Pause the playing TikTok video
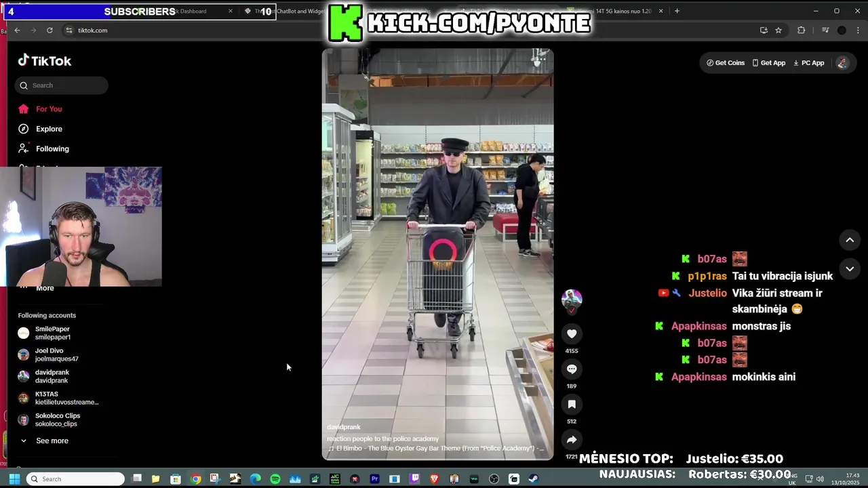This screenshot has width=868, height=488. pyautogui.click(x=437, y=254)
